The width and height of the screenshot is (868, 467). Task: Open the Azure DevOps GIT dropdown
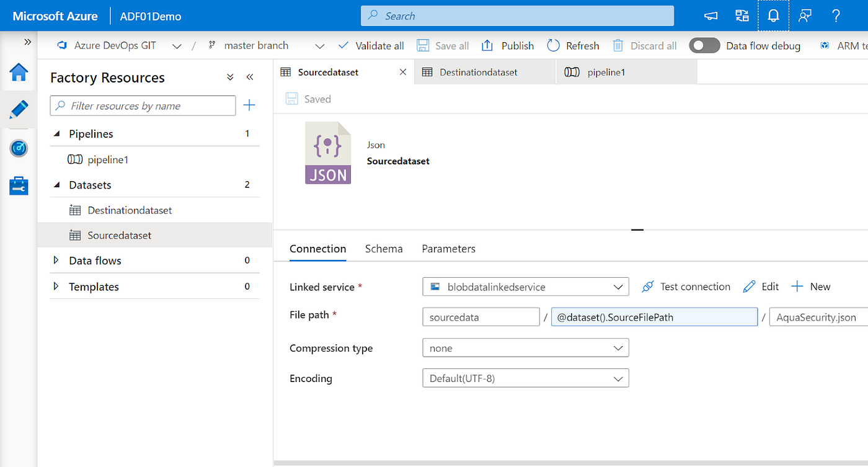point(119,45)
